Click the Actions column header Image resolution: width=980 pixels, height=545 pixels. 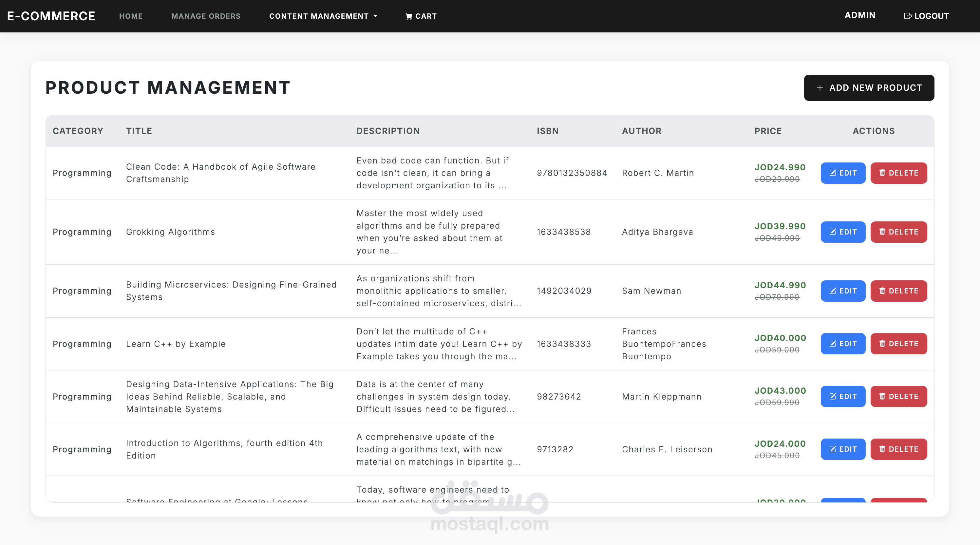pyautogui.click(x=874, y=131)
